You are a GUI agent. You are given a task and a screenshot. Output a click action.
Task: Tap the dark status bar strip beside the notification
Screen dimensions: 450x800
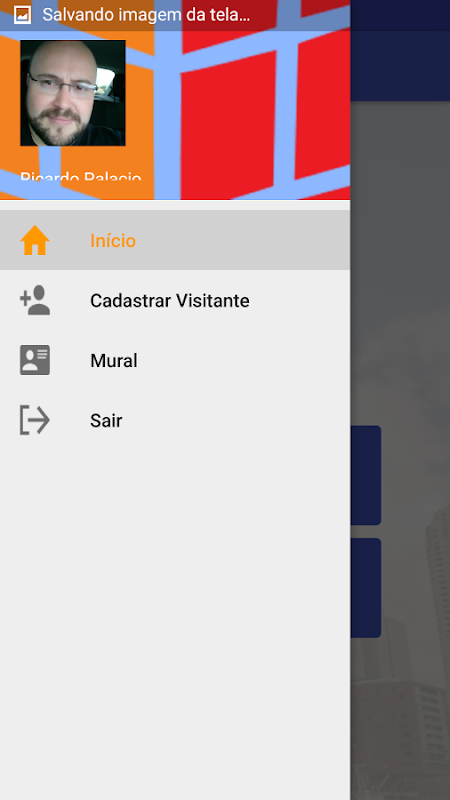[400, 15]
